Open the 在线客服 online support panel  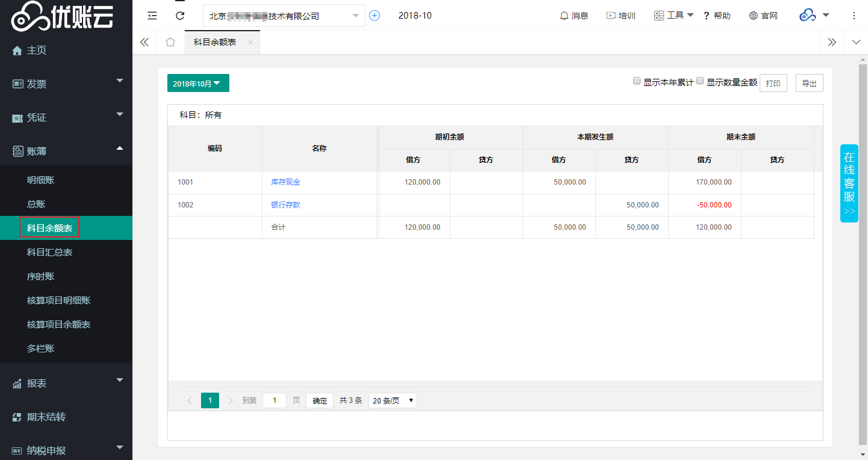(849, 183)
